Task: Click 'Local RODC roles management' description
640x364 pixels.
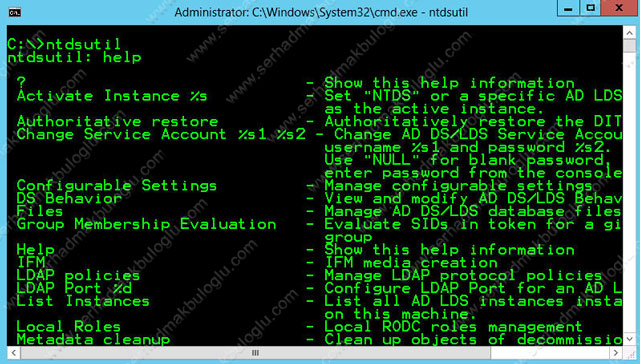Action: [453, 326]
